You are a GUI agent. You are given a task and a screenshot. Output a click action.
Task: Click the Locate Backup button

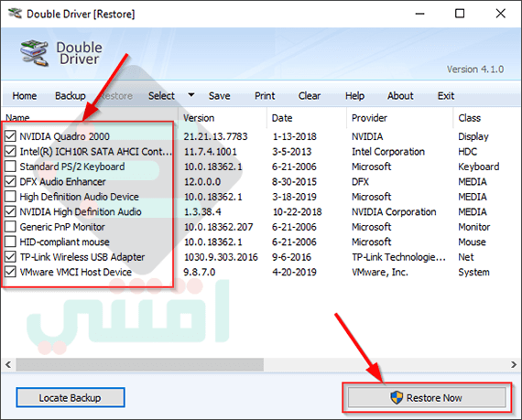click(71, 397)
